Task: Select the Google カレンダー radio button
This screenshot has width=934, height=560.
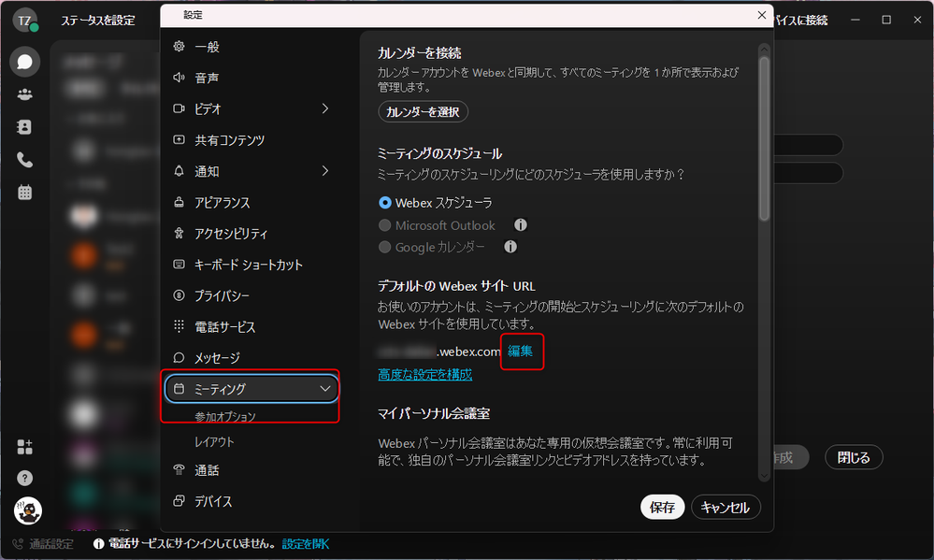Action: (385, 247)
